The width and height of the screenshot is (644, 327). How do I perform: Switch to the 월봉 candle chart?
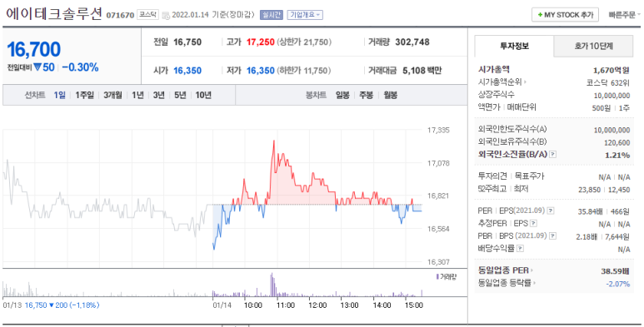pos(391,95)
